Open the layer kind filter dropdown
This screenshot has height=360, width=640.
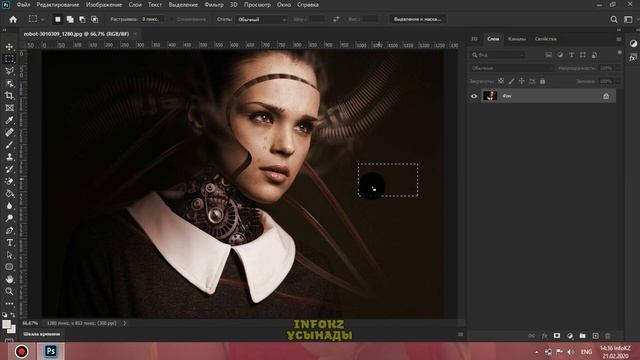click(498, 55)
